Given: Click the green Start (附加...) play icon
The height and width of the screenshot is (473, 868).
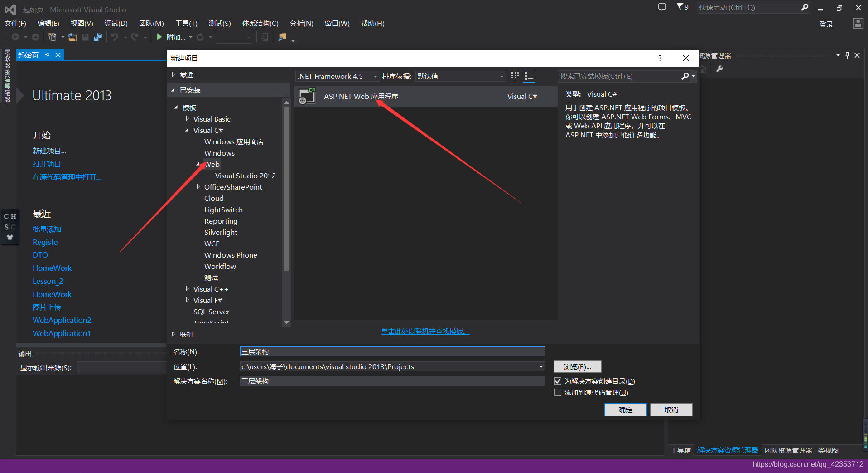Looking at the screenshot, I should (x=159, y=37).
